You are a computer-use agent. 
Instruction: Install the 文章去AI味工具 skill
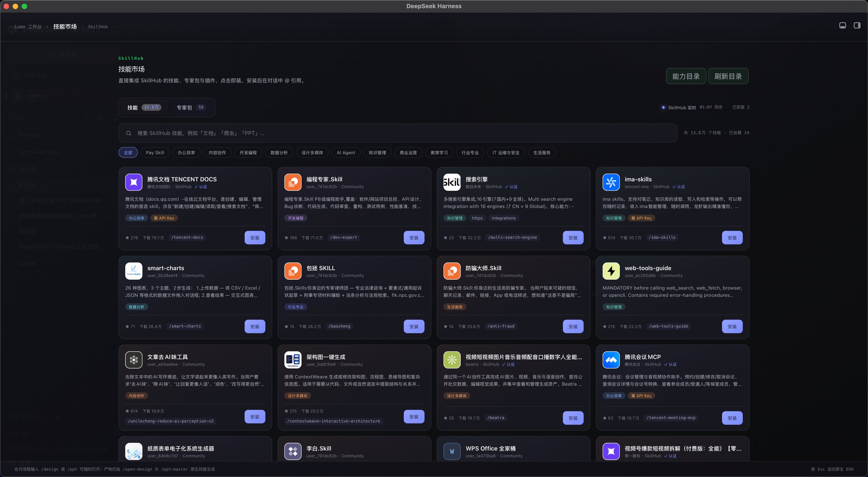(x=255, y=417)
